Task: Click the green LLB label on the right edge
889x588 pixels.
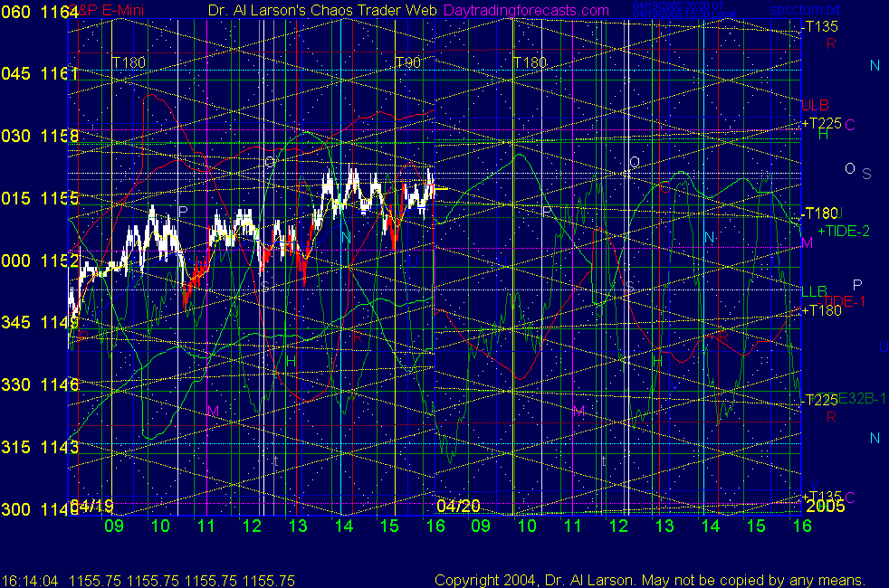Action: pyautogui.click(x=813, y=291)
